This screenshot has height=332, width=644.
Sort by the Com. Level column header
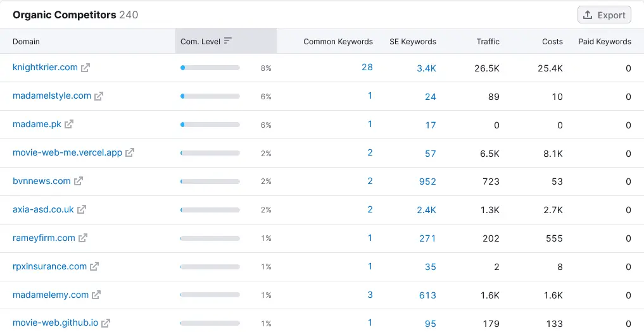coord(201,42)
